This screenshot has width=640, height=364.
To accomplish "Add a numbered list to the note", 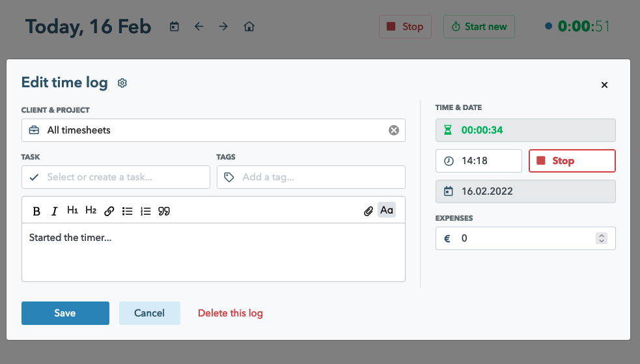I will point(146,211).
